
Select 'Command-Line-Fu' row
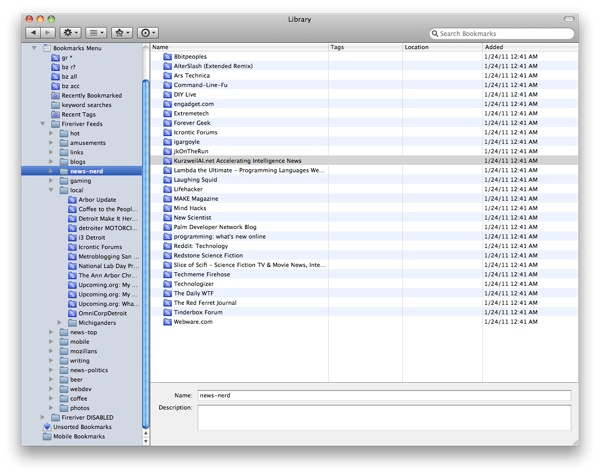click(x=364, y=85)
